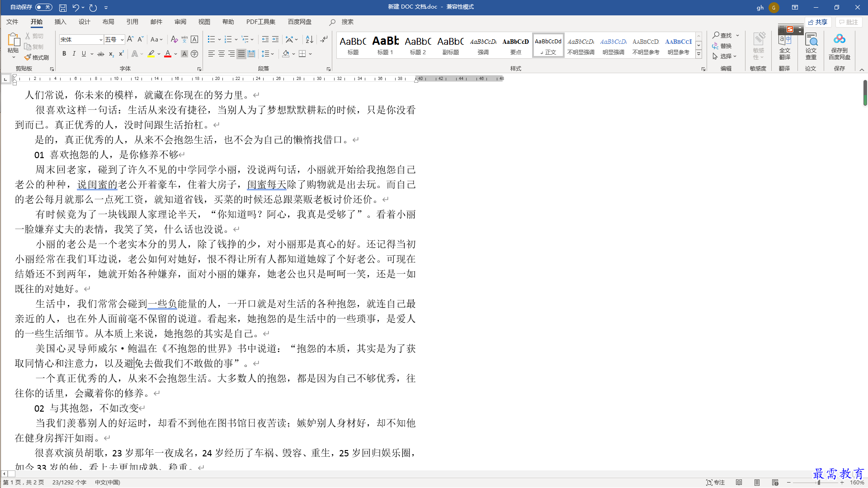
Task: Adjust the zoom slider
Action: pyautogui.click(x=819, y=482)
